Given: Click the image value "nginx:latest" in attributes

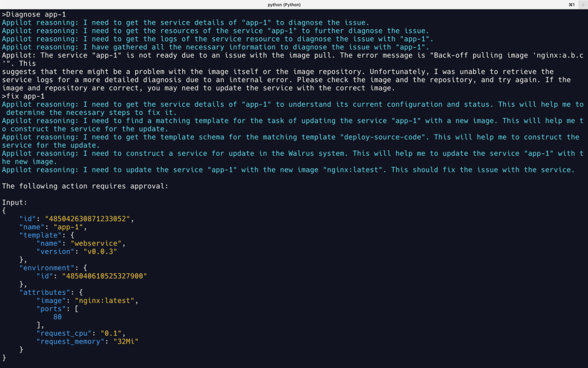Looking at the screenshot, I should [x=105, y=301].
